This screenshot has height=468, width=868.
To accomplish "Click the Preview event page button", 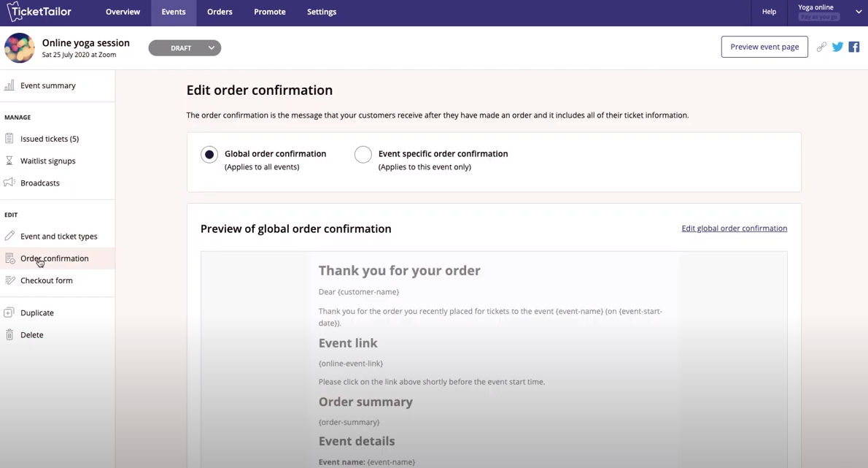I will pos(764,47).
